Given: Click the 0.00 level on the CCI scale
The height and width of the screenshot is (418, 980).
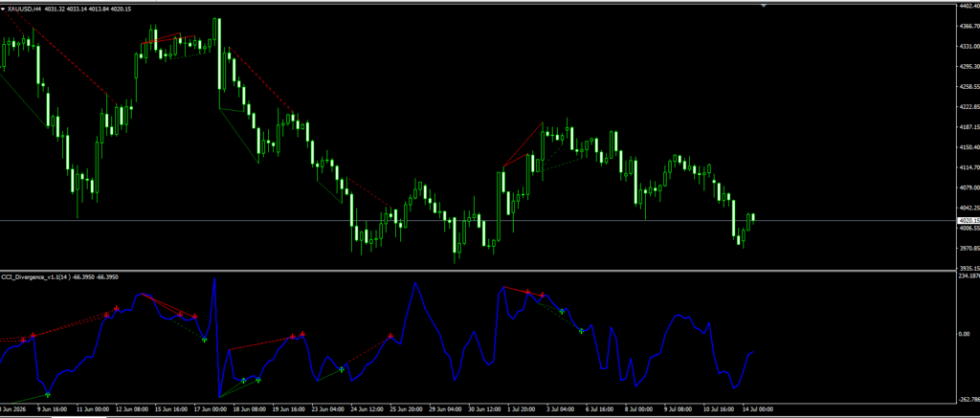Looking at the screenshot, I should [x=964, y=334].
